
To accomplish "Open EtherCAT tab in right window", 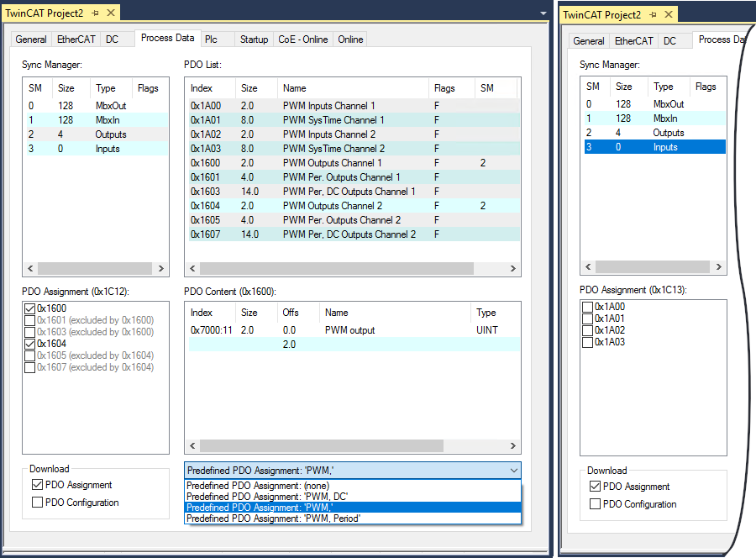I will point(633,41).
